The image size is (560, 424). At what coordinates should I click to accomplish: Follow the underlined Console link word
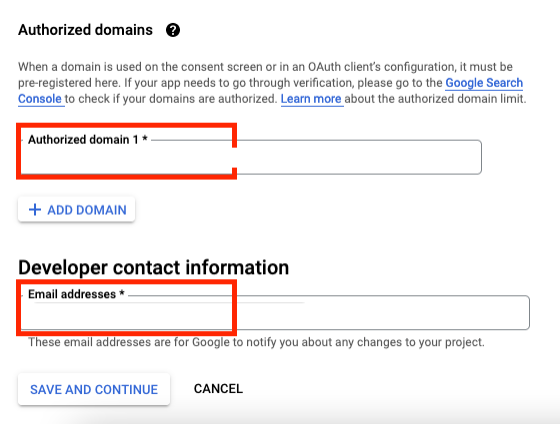pos(40,99)
